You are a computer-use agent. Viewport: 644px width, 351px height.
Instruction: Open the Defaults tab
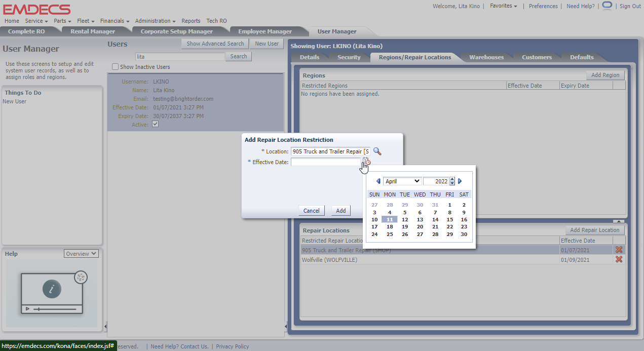coord(582,57)
